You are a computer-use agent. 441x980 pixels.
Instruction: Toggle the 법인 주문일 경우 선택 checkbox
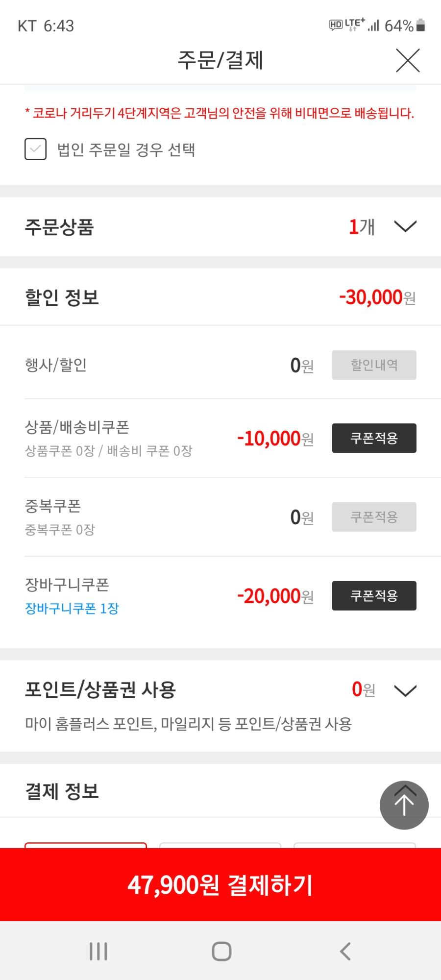[x=36, y=149]
